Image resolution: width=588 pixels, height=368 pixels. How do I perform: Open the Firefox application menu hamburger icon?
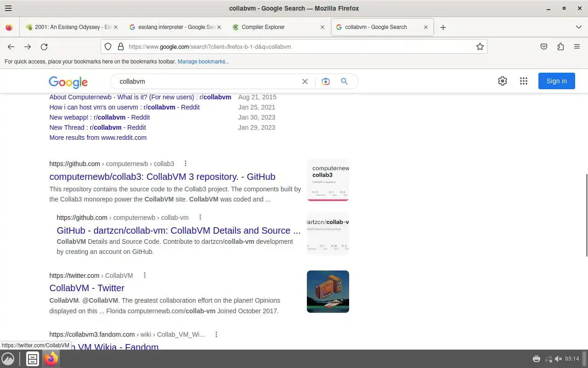coord(8,8)
